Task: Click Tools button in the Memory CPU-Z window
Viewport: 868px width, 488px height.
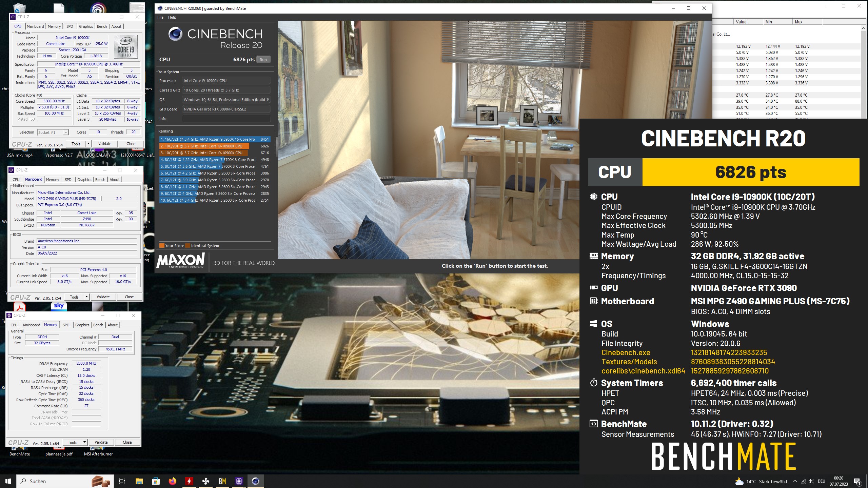Action: (x=72, y=442)
